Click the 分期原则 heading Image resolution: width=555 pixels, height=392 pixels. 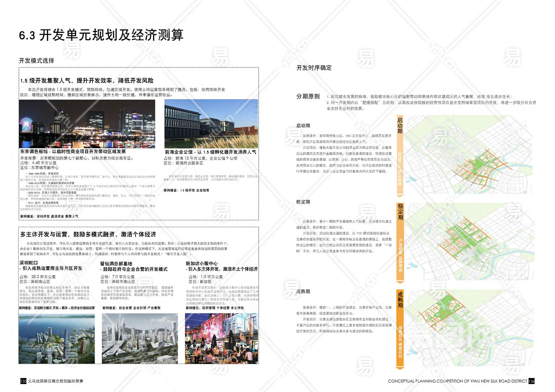(x=308, y=97)
